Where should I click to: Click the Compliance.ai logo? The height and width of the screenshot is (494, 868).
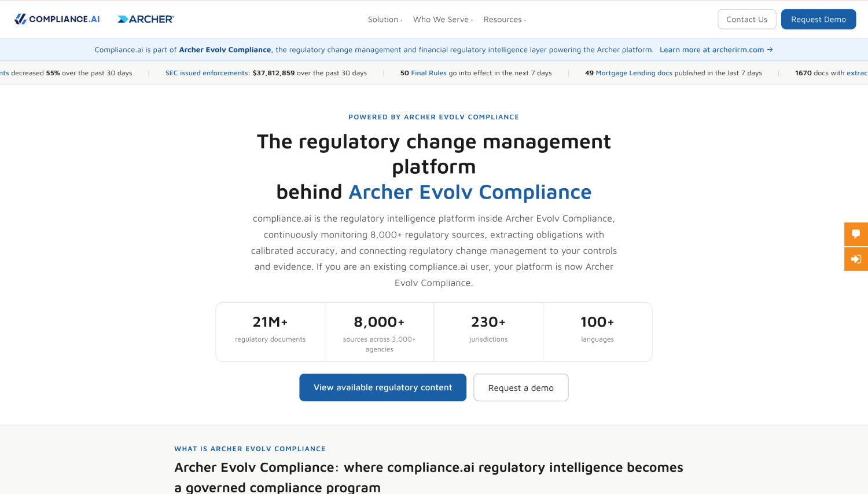[57, 19]
